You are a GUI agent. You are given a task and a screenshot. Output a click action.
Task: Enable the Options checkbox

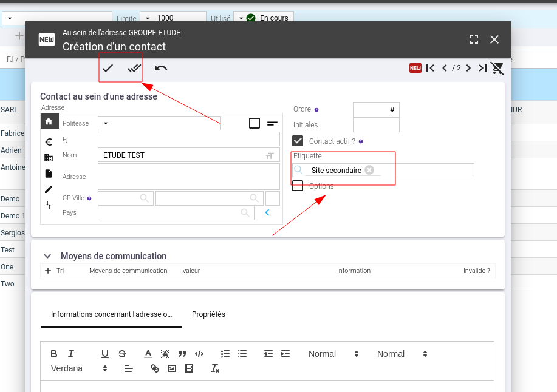click(298, 186)
